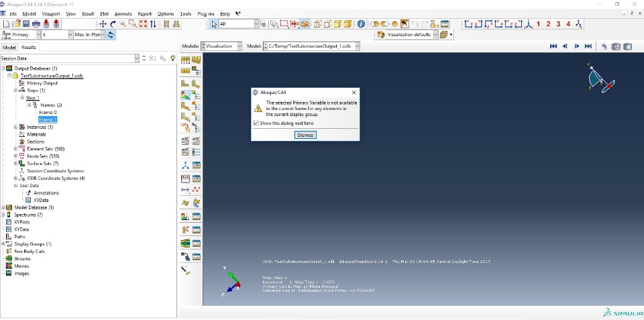Image resolution: width=644 pixels, height=320 pixels.
Task: Expand the Spectrums (7) node
Action: tap(3, 215)
